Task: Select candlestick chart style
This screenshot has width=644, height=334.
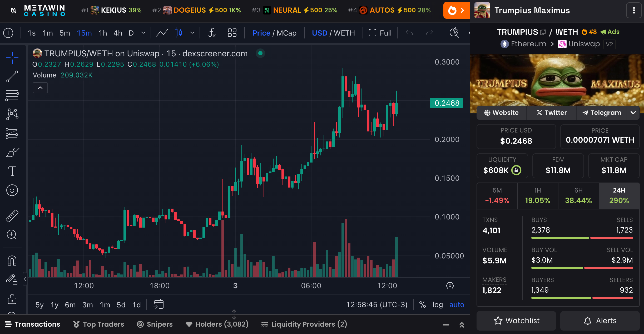Action: [x=178, y=33]
